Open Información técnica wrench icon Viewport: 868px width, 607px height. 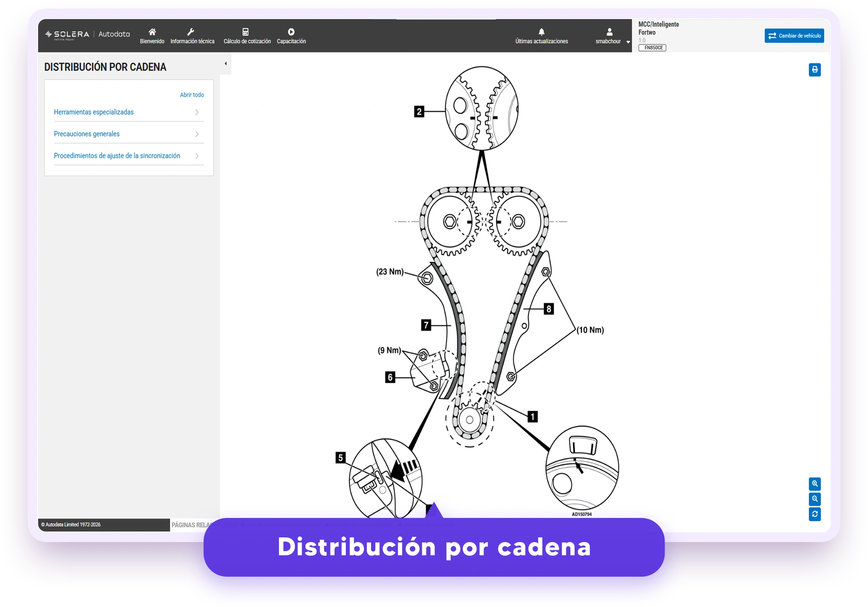[191, 32]
